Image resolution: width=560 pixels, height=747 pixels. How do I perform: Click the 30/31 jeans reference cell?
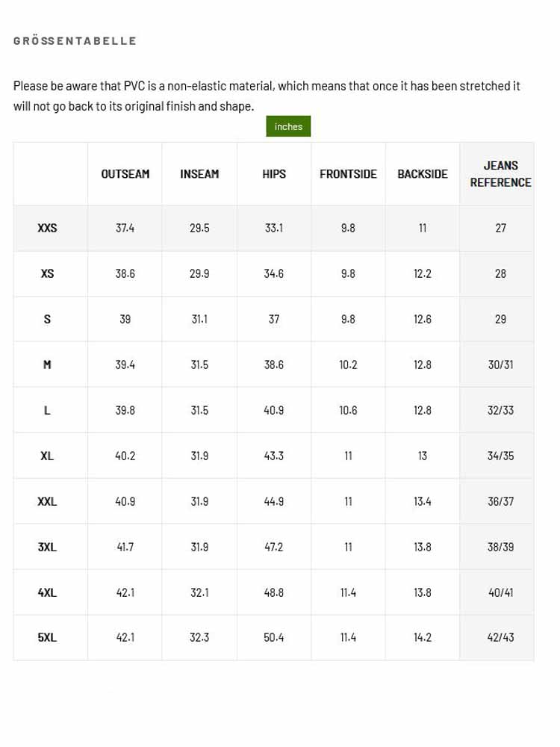[x=500, y=365]
